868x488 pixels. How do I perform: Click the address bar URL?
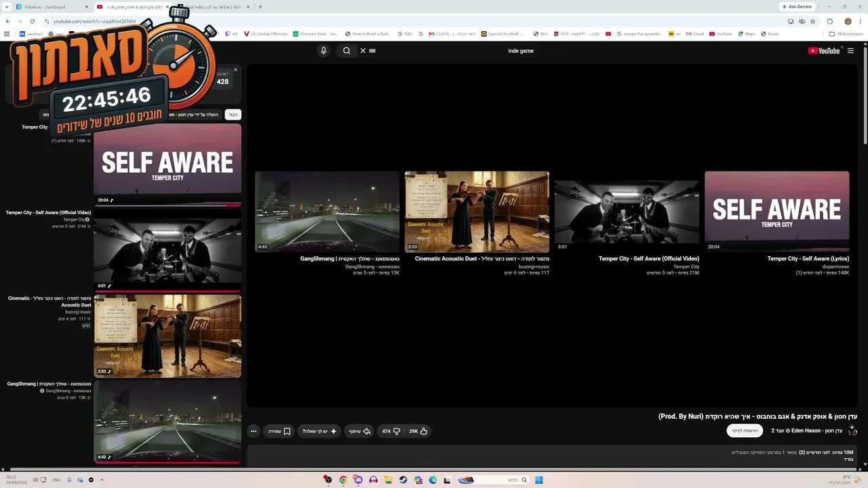(95, 21)
